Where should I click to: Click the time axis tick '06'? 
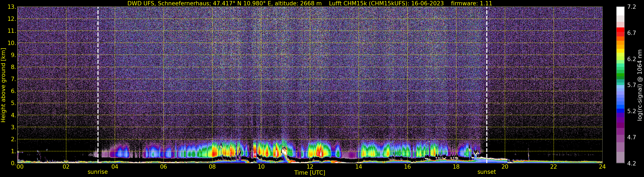pyautogui.click(x=164, y=167)
